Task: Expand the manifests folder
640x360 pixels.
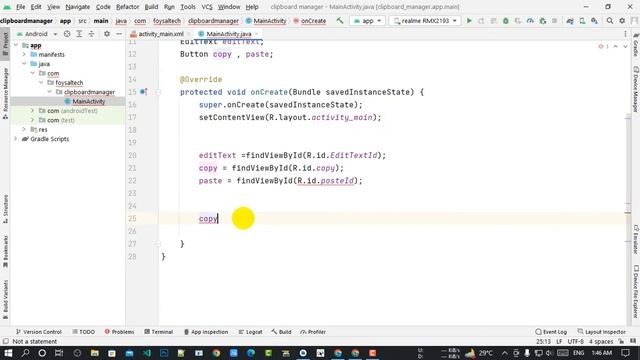Action: click(x=24, y=54)
